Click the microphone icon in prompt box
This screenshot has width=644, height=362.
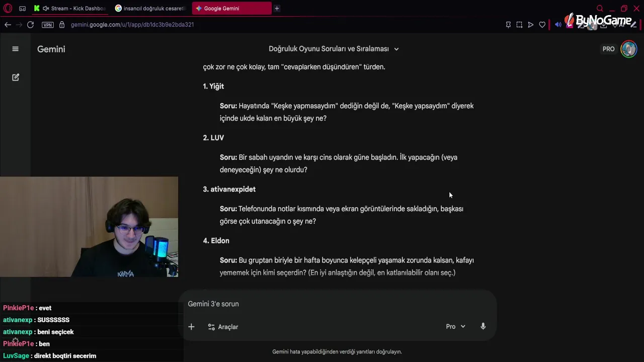click(x=483, y=326)
